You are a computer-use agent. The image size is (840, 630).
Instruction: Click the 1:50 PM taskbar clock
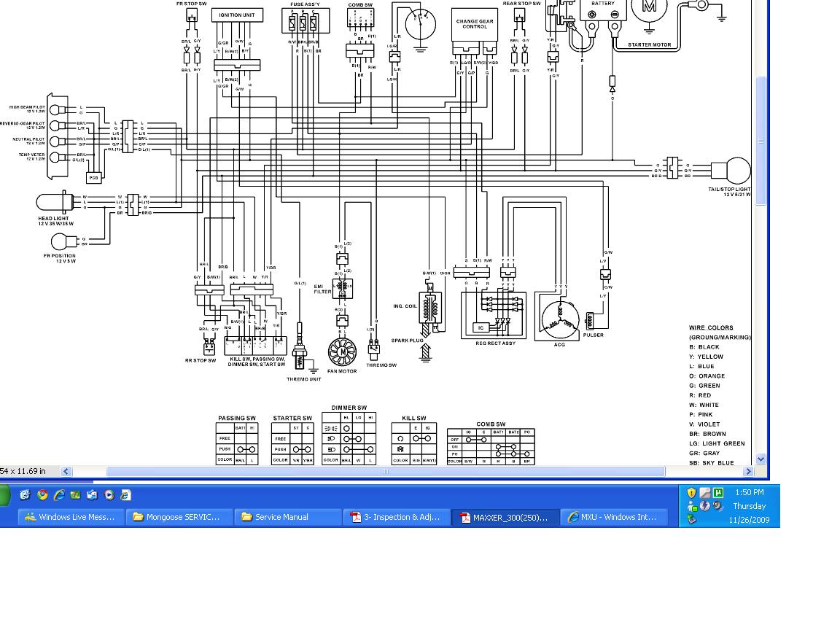(749, 492)
